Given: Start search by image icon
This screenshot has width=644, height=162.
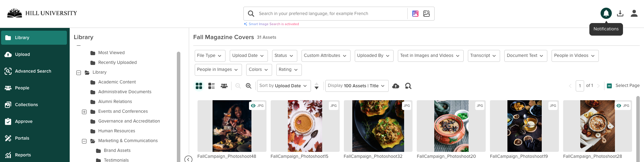Looking at the screenshot, I should [427, 14].
